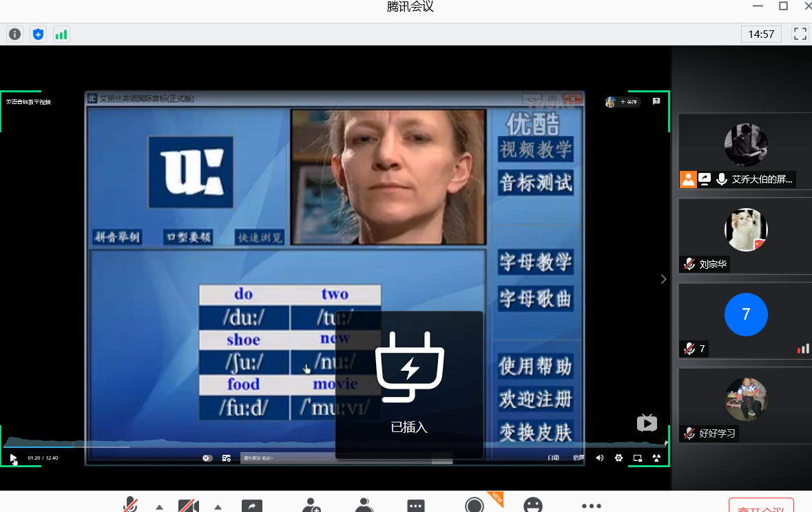Open the share screen button
The width and height of the screenshot is (812, 512).
(x=252, y=506)
